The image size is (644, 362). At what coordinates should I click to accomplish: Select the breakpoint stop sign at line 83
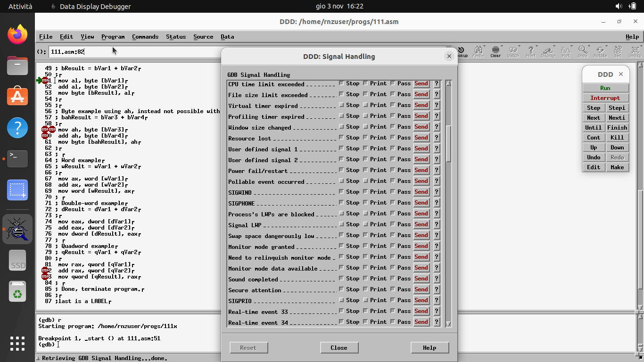45,277
